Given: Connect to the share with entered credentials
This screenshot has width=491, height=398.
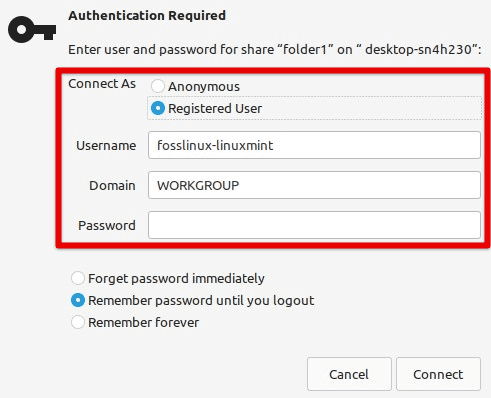Looking at the screenshot, I should [438, 374].
